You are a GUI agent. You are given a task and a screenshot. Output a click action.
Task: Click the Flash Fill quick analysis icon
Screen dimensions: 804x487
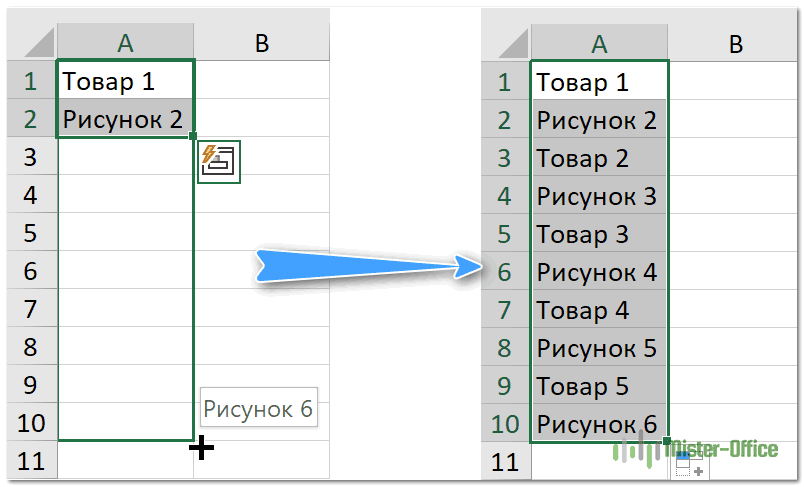click(x=219, y=160)
